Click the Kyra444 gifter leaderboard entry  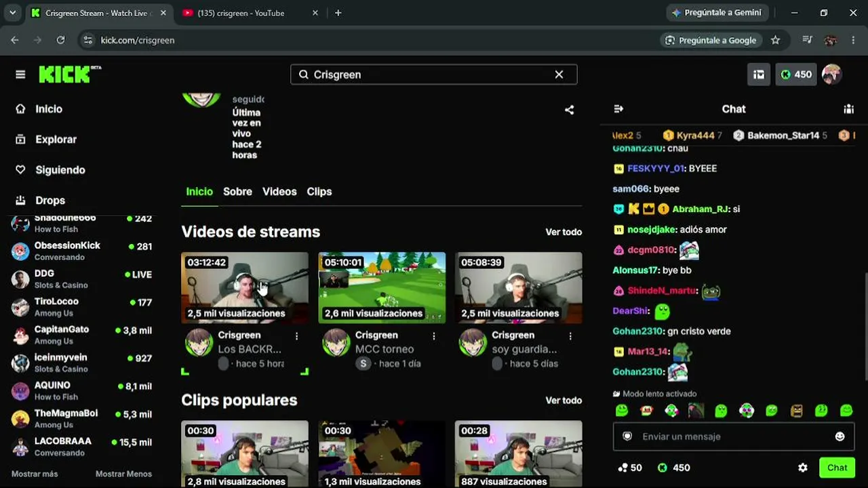(692, 136)
